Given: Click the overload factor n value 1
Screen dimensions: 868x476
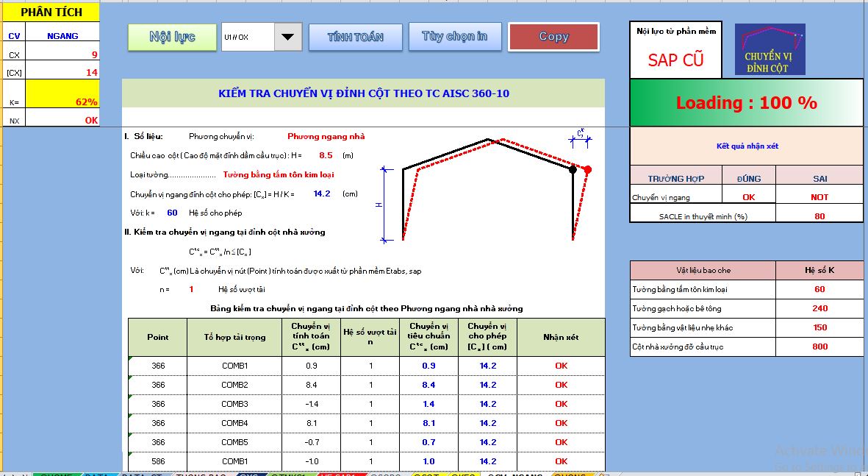Looking at the screenshot, I should coord(192,289).
